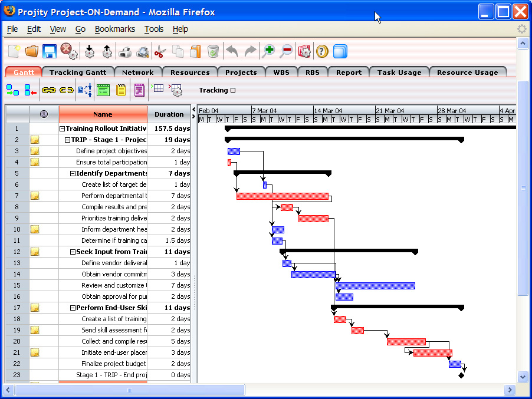Open print preview magnifier icon

tap(143, 52)
